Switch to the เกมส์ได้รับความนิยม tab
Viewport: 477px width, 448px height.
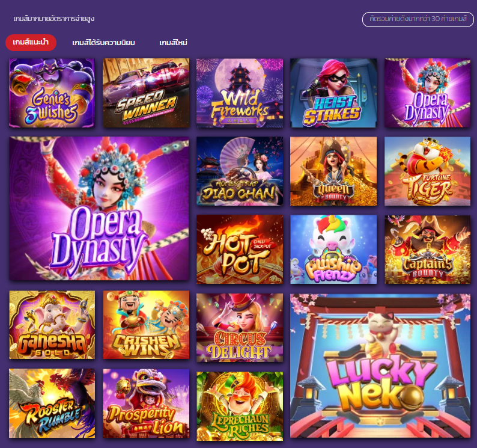pyautogui.click(x=104, y=43)
